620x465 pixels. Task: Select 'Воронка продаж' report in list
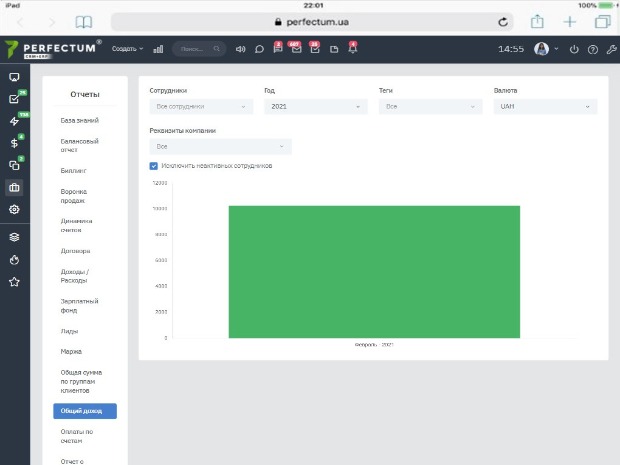(x=74, y=195)
